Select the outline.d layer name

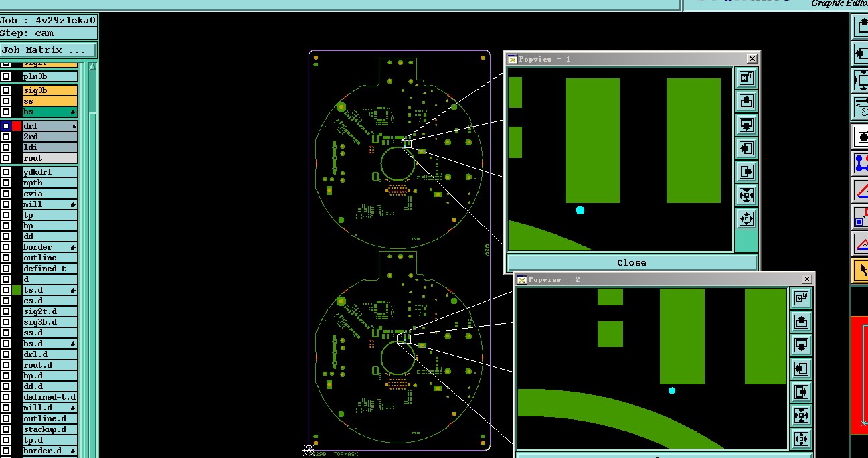pyautogui.click(x=50, y=418)
